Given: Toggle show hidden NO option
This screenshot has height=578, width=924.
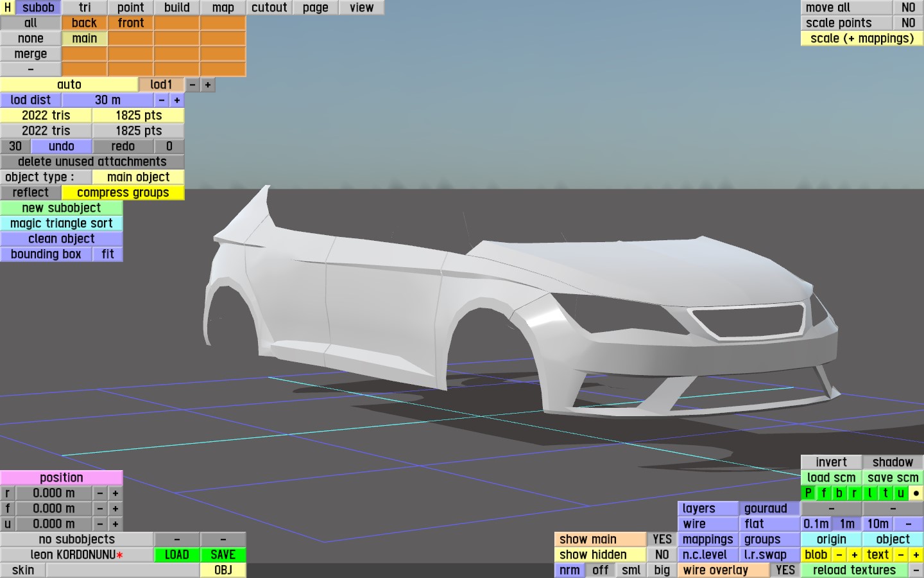Looking at the screenshot, I should (x=662, y=555).
